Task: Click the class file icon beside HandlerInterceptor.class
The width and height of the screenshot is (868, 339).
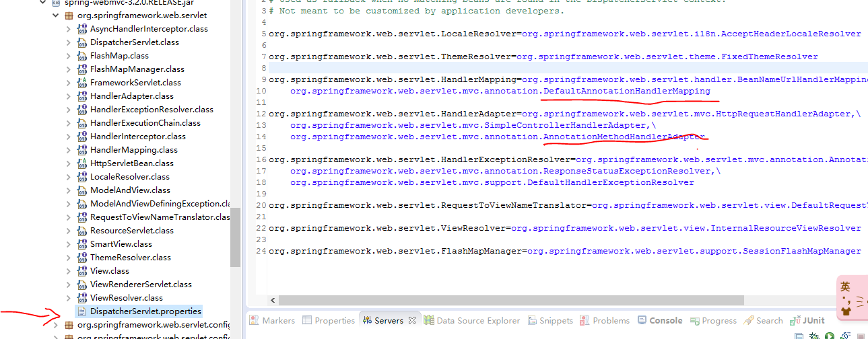Action: point(82,137)
